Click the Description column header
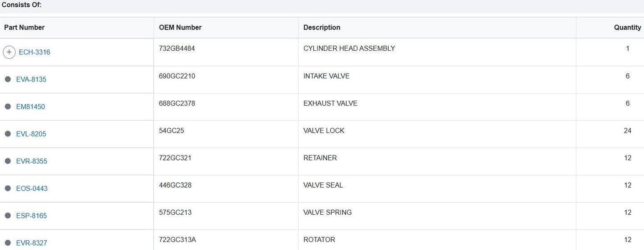 point(322,28)
